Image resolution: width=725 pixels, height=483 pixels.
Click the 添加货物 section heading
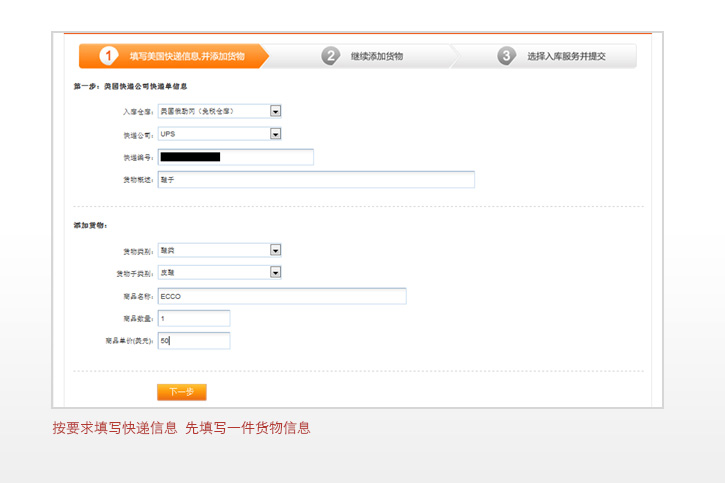[x=90, y=226]
